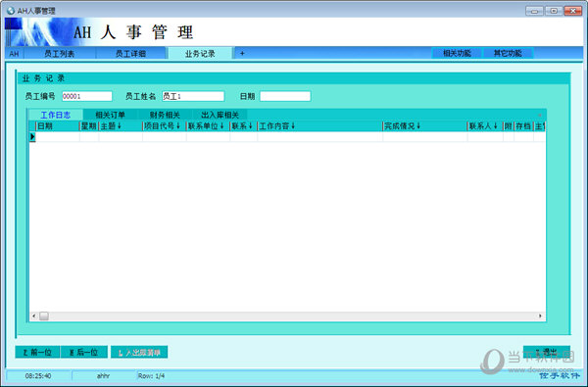
Task: Open the 出入库相关 sub-tab
Action: pos(220,115)
